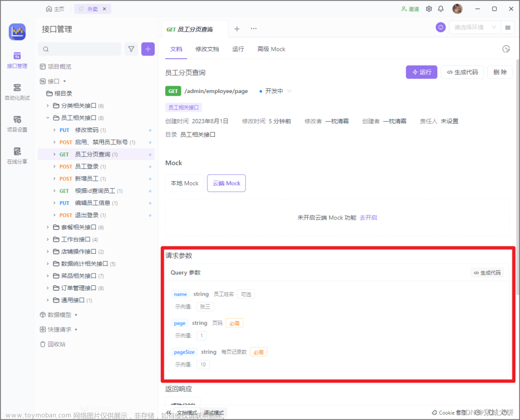
Task: Expand the 订单管理接口 folder
Action: (x=48, y=288)
